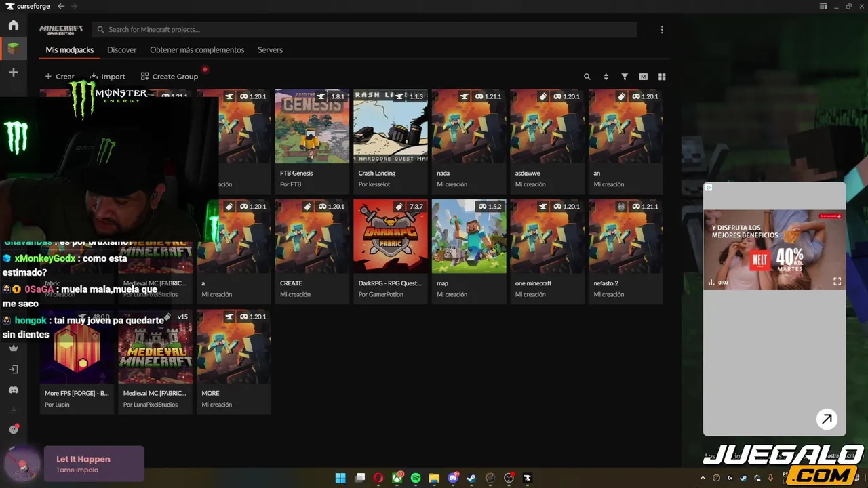Switch to grid view layout
Screen dimensions: 868x488
[662, 77]
